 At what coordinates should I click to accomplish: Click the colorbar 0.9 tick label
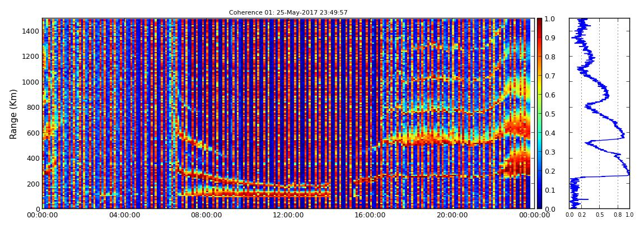click(551, 38)
